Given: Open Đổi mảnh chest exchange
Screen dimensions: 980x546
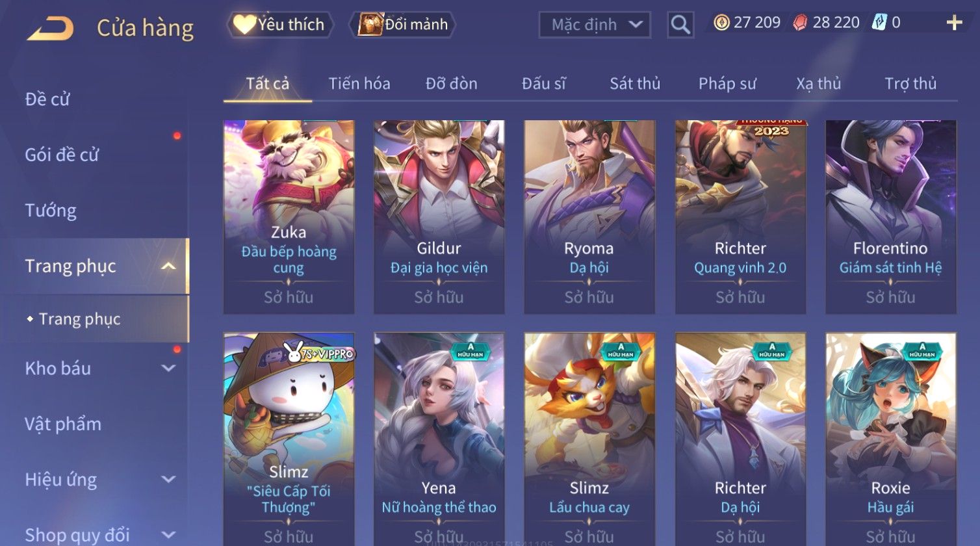Looking at the screenshot, I should click(403, 25).
